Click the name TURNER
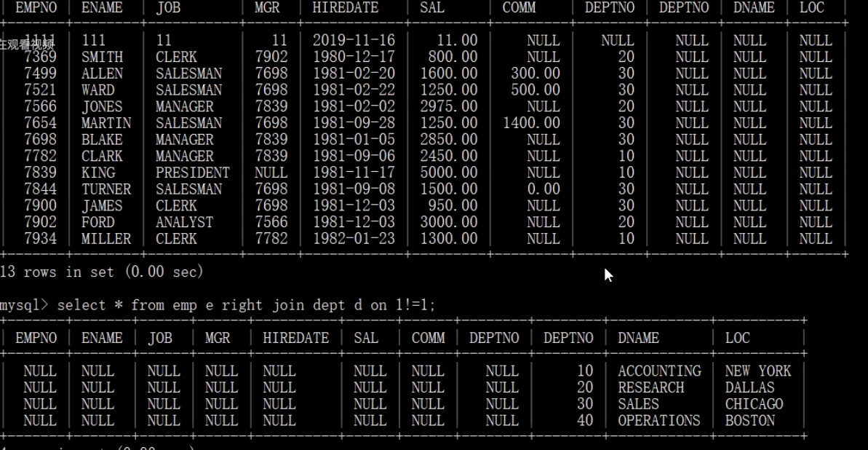 tap(106, 189)
